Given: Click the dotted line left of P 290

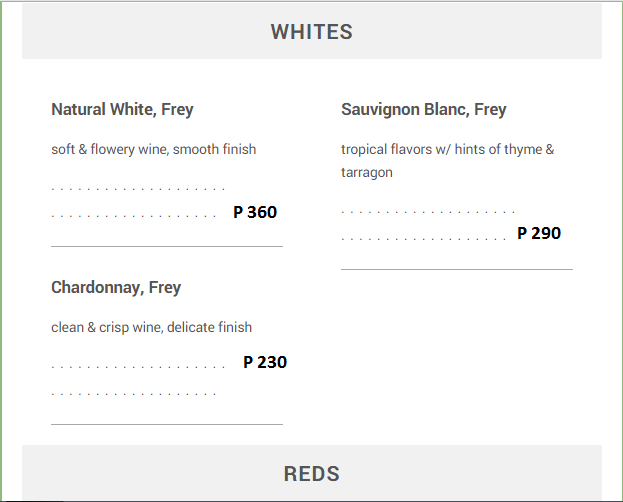Looking at the screenshot, I should click(x=424, y=238).
